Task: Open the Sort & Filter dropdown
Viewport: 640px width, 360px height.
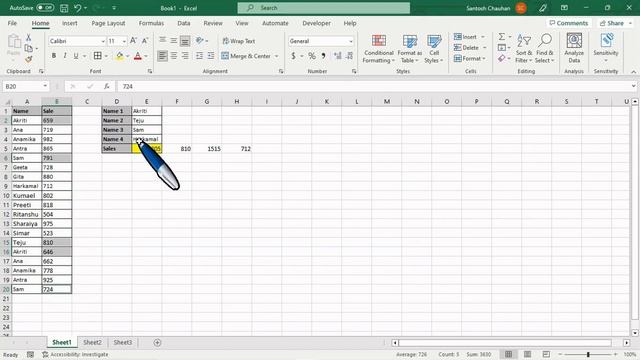Action: pyautogui.click(x=524, y=49)
